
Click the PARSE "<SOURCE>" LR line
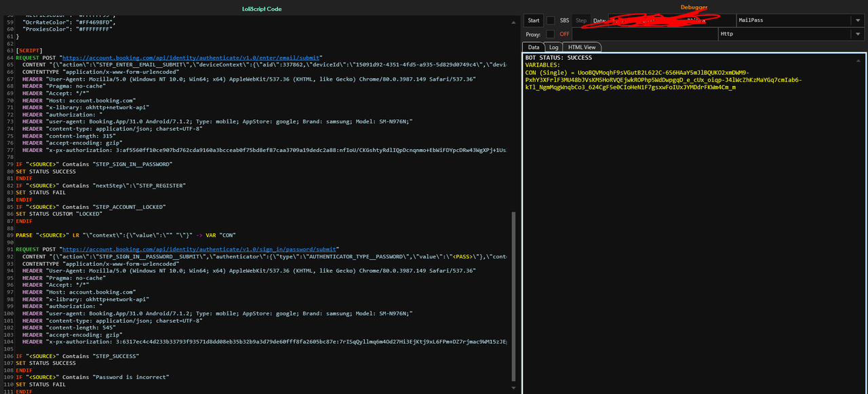tap(125, 235)
